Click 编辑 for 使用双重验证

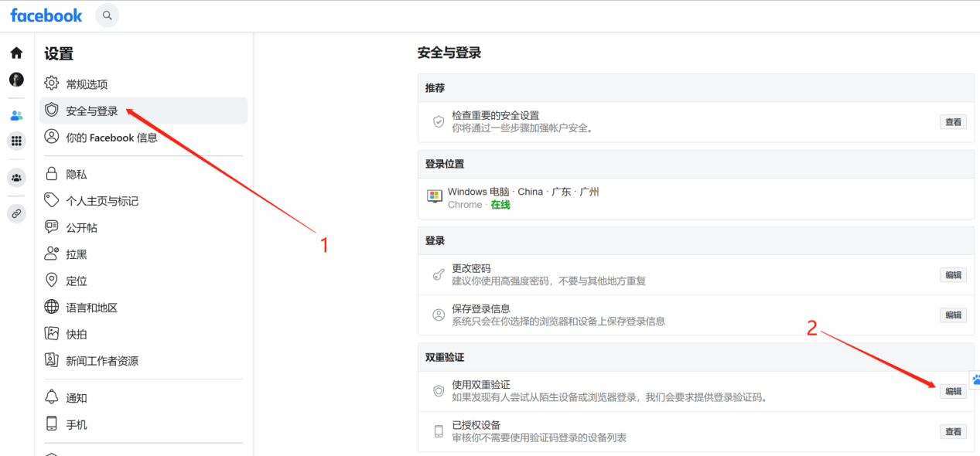tap(953, 392)
